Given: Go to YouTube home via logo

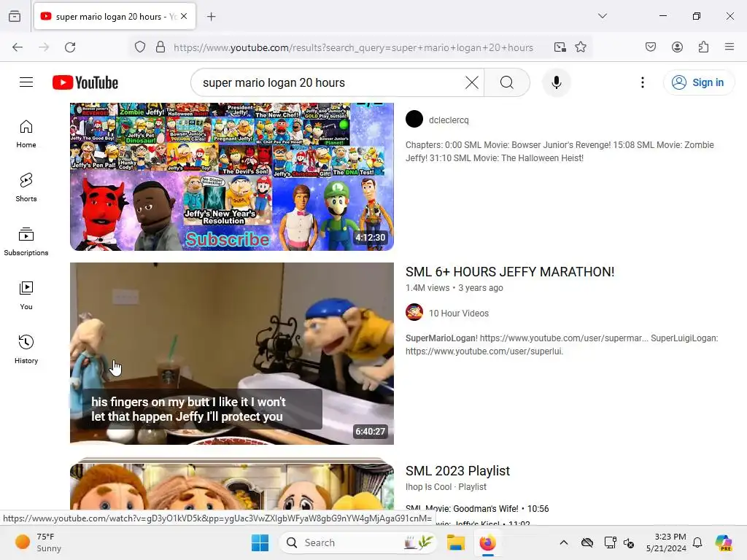Looking at the screenshot, I should tap(85, 82).
